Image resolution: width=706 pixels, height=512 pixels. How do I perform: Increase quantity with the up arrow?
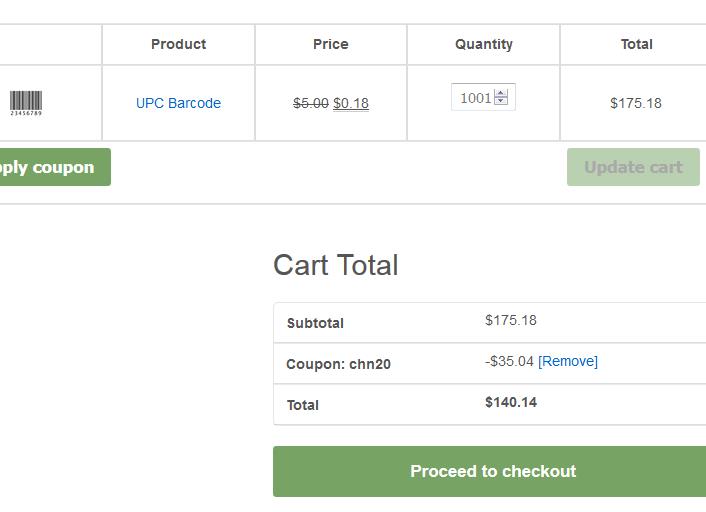[x=501, y=93]
